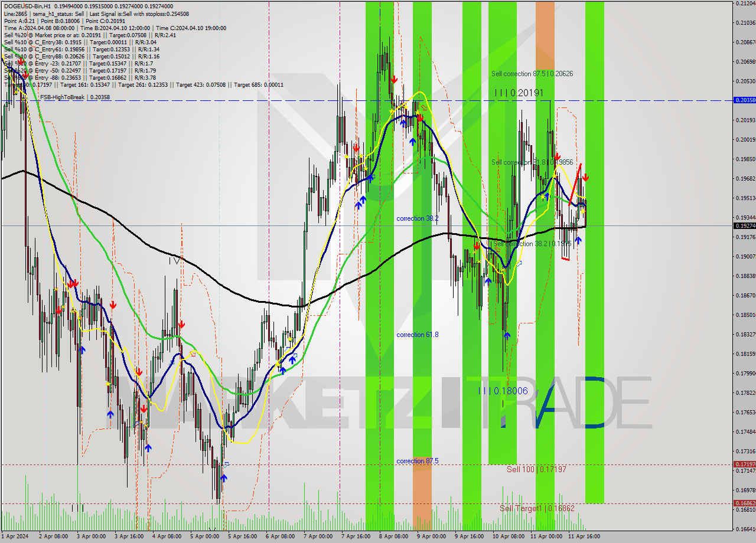Click the '5 Apr 00:00' time axis label
Viewport: 756px width, 543px height.
point(205,537)
